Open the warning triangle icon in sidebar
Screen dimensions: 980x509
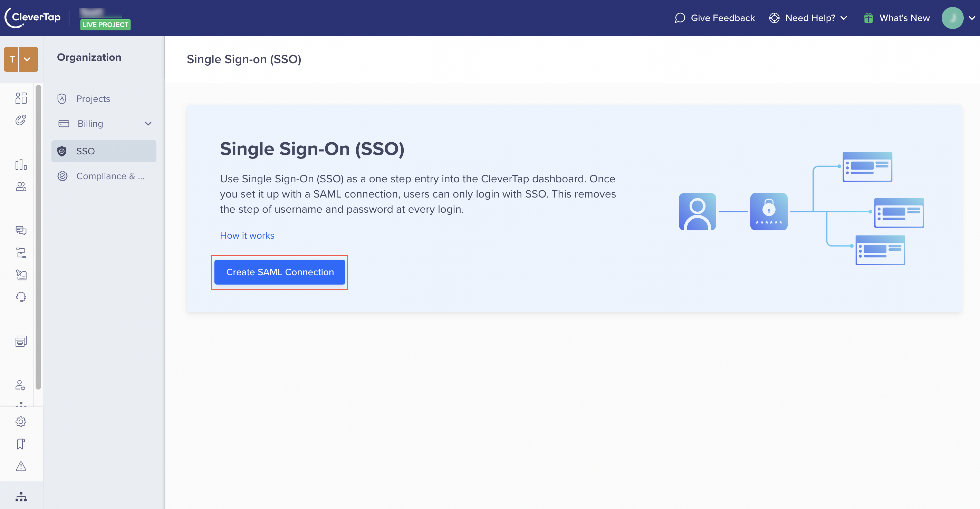tap(21, 466)
